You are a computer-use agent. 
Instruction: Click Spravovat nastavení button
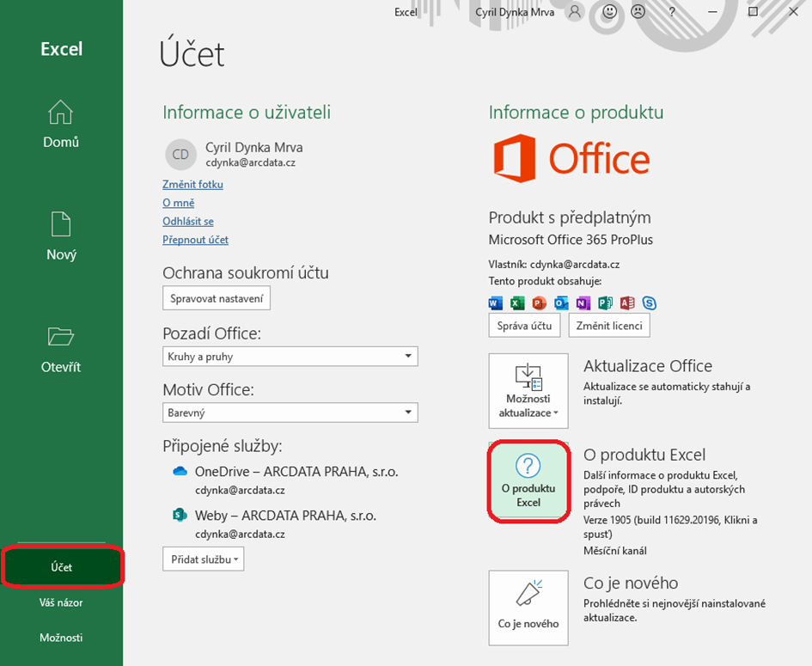(x=217, y=298)
